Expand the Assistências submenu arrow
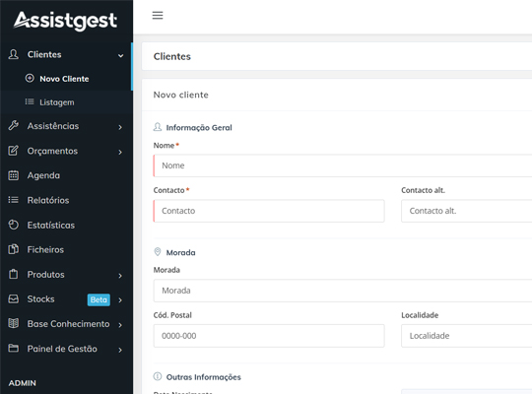The image size is (532, 394). tap(120, 127)
